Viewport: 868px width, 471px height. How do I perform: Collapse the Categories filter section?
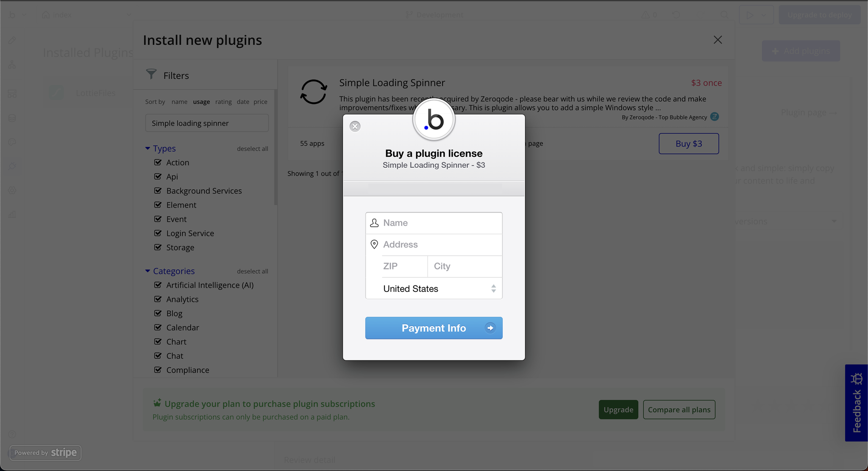click(x=147, y=271)
